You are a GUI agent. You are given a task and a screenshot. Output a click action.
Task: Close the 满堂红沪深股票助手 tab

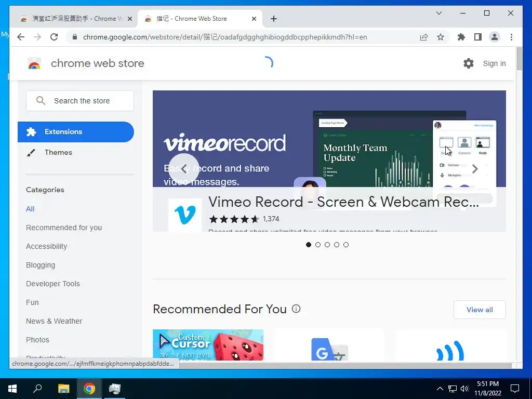[x=129, y=19]
